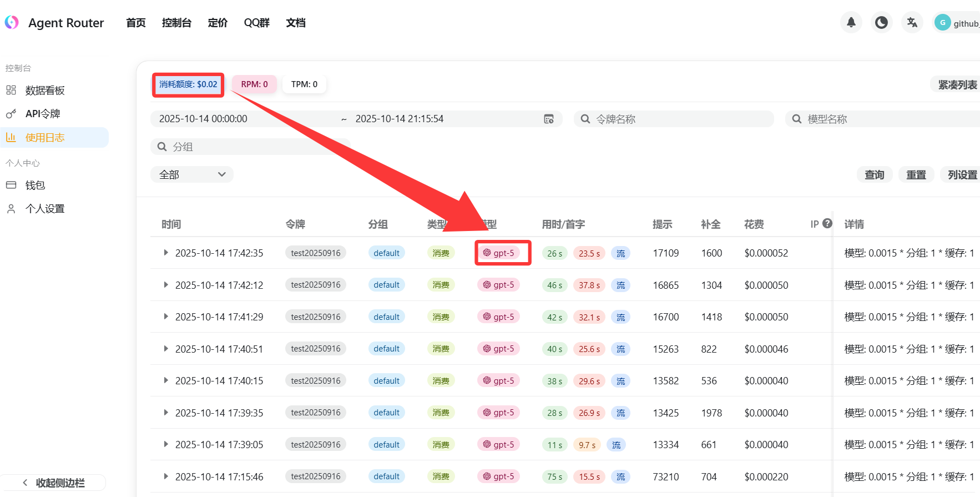980x497 pixels.
Task: Click the Agent Router logo icon
Action: pos(12,22)
